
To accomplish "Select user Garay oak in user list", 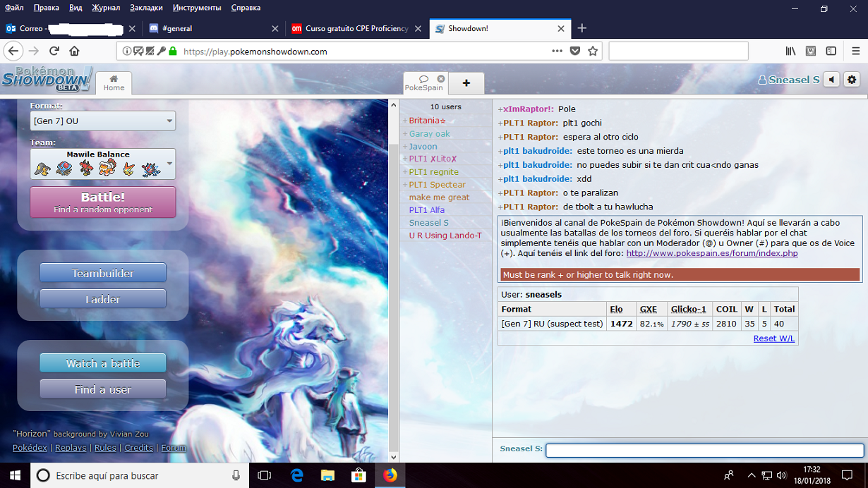I will coord(446,133).
